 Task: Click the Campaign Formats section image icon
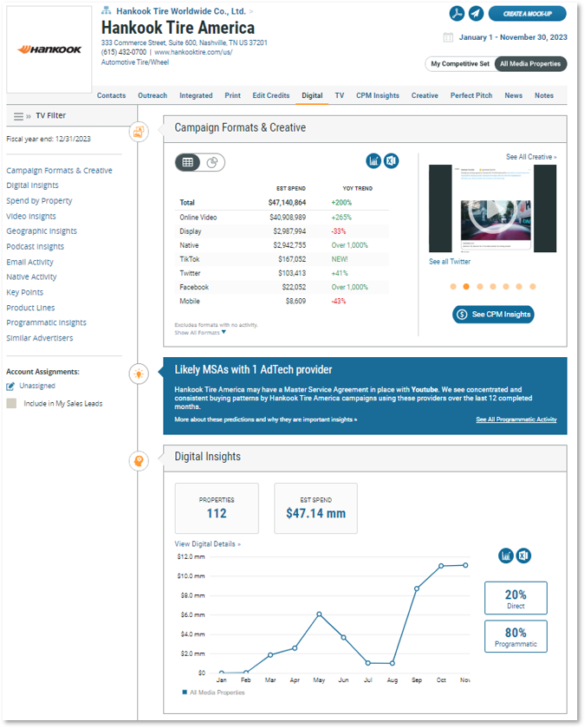click(x=139, y=133)
